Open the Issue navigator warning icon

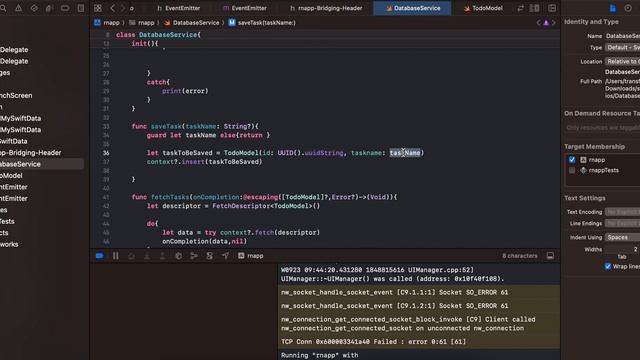pos(18,8)
